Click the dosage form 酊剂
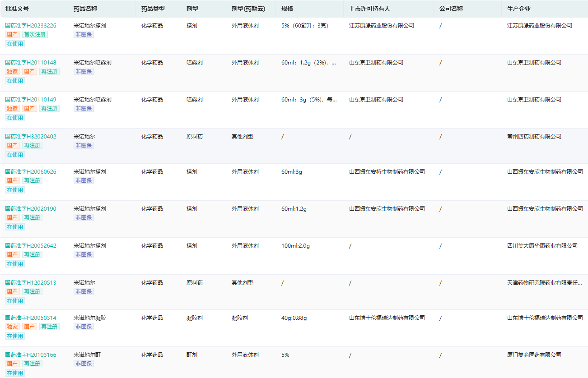This screenshot has height=378, width=588. [x=192, y=355]
